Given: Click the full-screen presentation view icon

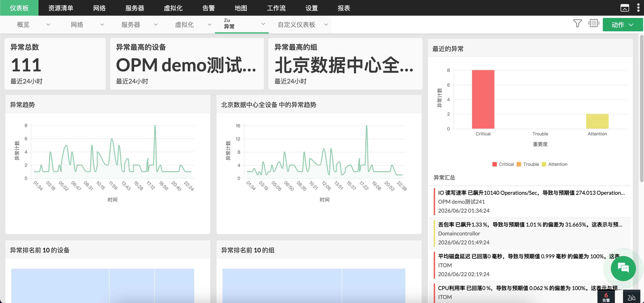Looking at the screenshot, I should point(594,23).
